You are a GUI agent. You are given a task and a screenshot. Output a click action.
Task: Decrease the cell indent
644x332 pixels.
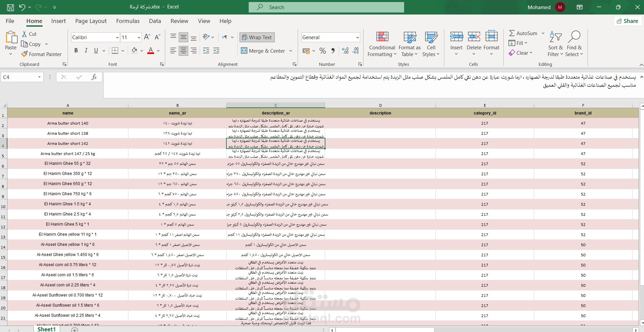(x=206, y=51)
